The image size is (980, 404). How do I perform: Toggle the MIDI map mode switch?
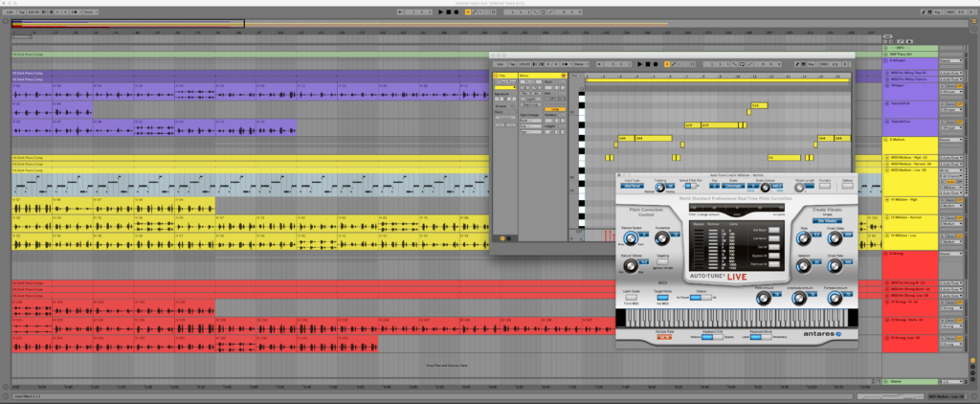pyautogui.click(x=950, y=11)
